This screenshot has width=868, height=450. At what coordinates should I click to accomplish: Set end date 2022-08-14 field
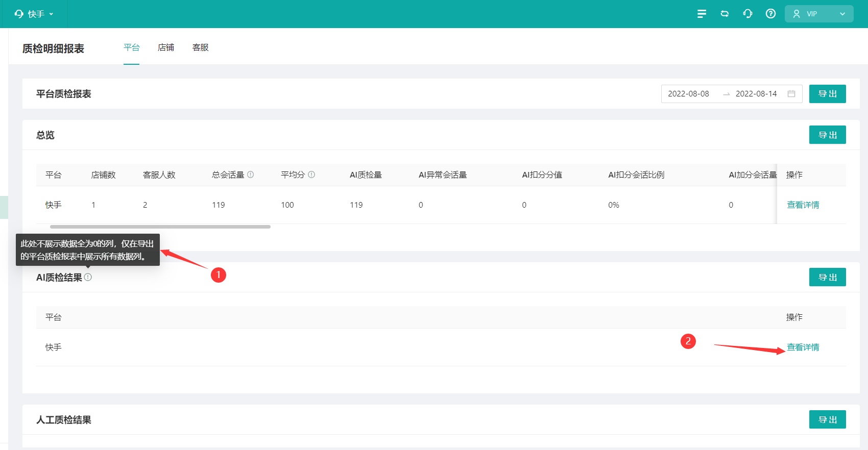tap(756, 94)
